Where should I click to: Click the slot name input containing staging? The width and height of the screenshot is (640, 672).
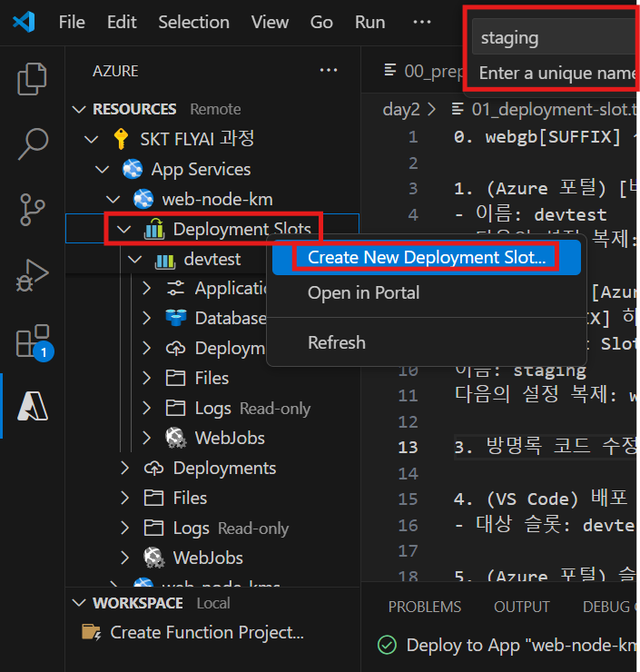coord(555,38)
